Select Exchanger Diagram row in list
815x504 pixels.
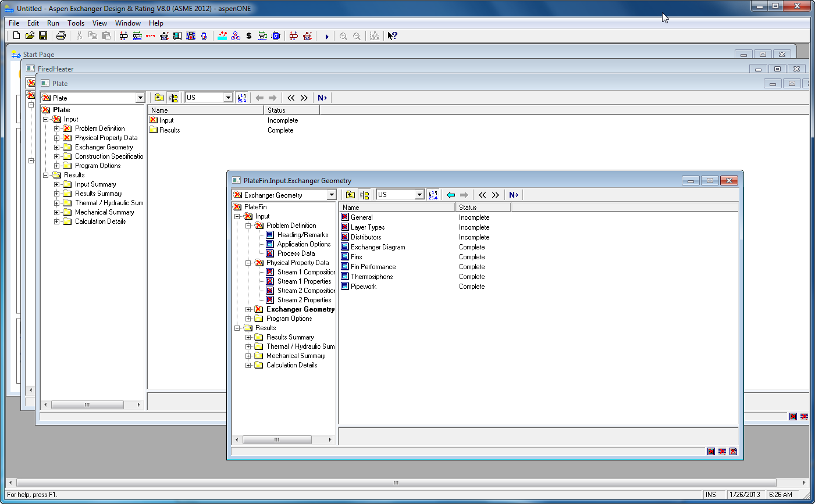378,247
